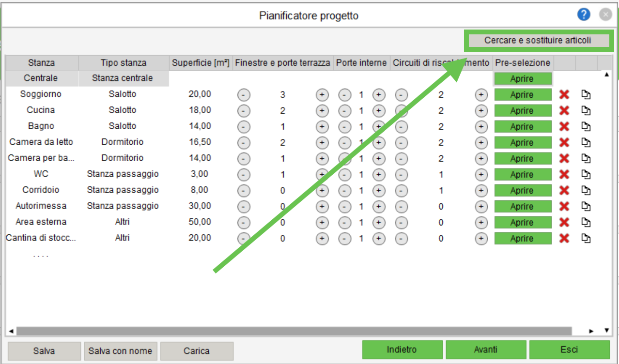Delete the Area esterna row
Screen dimensions: 619x364
pos(564,222)
